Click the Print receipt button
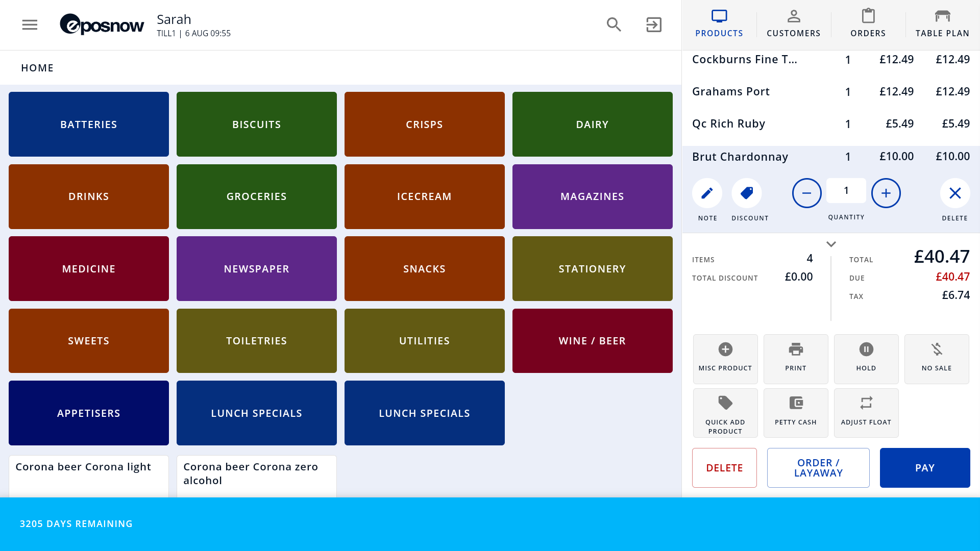This screenshot has width=980, height=551. coord(796,359)
